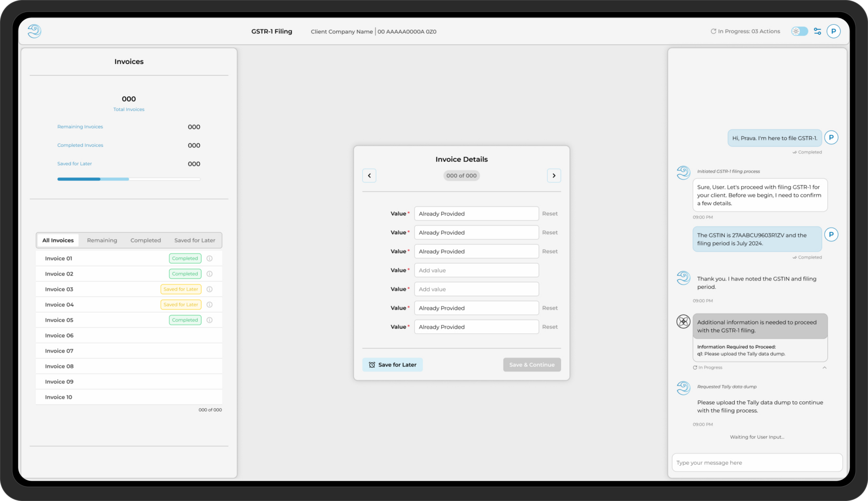Click the app logo in top-left corner
868x501 pixels.
(34, 31)
